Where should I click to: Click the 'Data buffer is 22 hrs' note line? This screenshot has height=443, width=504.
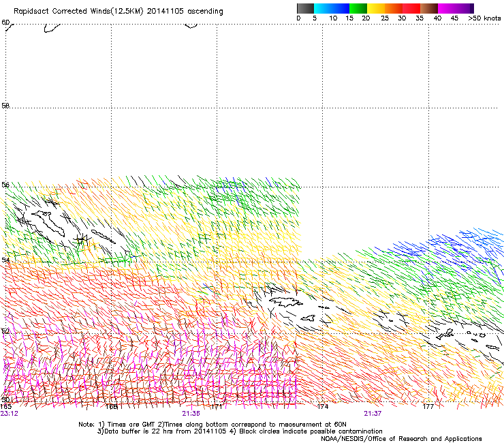pos(240,431)
